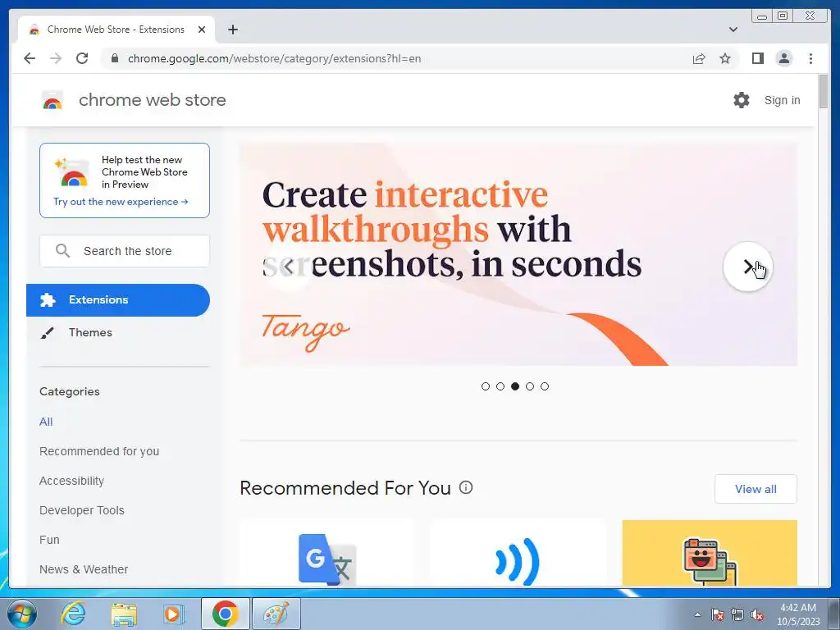Viewport: 840px width, 630px height.
Task: Launch Internet Explorer from the taskbar
Action: tap(73, 614)
